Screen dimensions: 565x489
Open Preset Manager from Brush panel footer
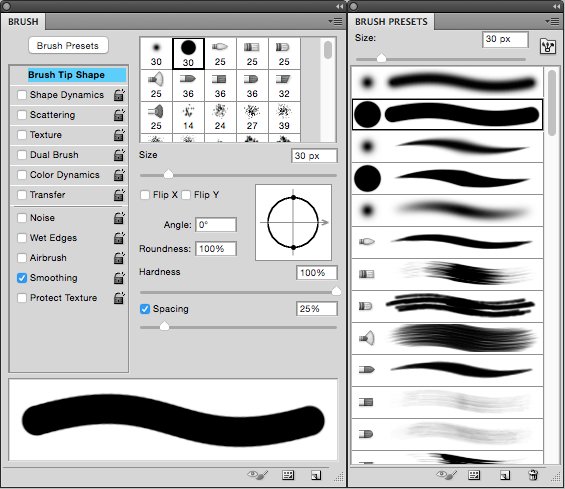click(288, 475)
